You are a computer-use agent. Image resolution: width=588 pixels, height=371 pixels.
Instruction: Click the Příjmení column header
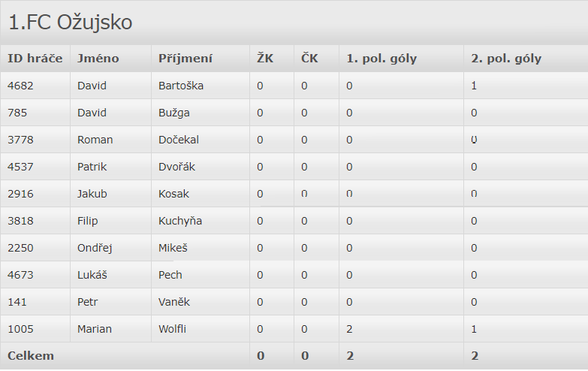click(185, 59)
